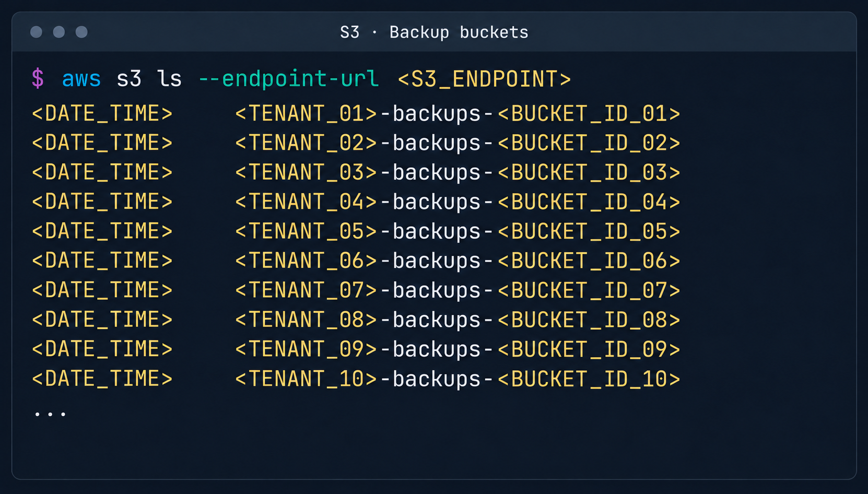
Task: Click the window title 'S3 · Backup buckets'
Action: coord(434,32)
